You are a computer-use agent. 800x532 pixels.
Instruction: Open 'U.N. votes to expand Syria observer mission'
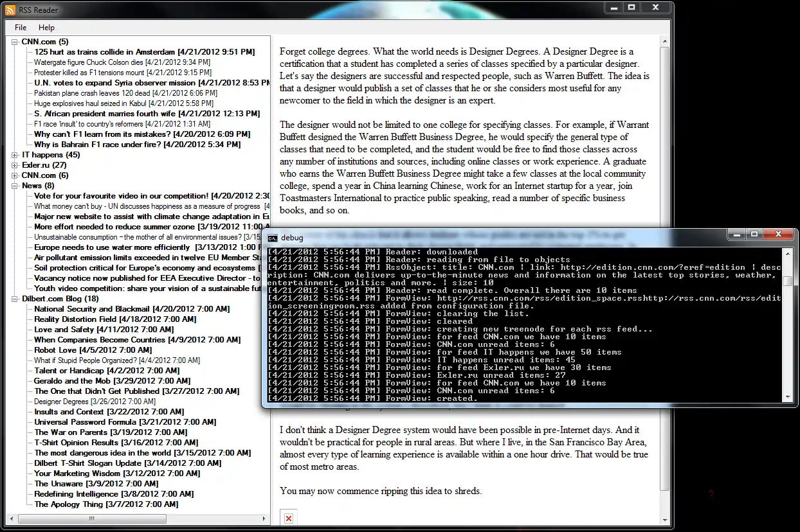click(x=152, y=83)
